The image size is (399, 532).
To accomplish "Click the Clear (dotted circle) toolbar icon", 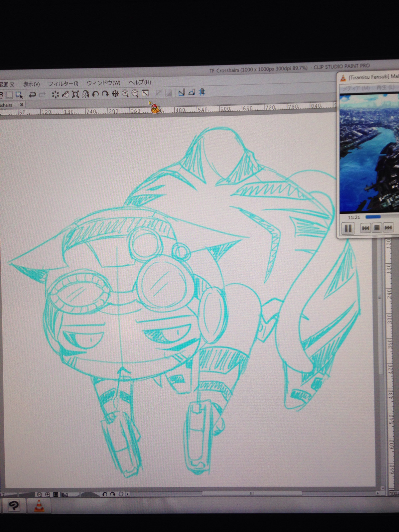I will [55, 95].
